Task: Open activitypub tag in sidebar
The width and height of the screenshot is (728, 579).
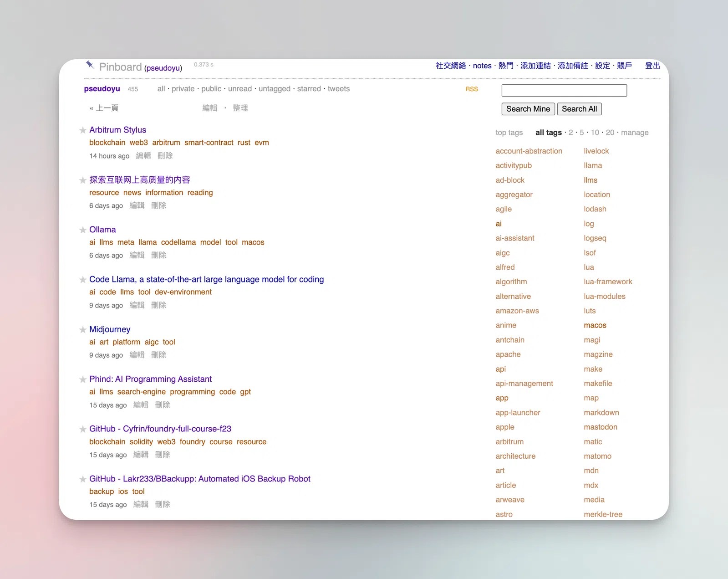Action: (514, 166)
